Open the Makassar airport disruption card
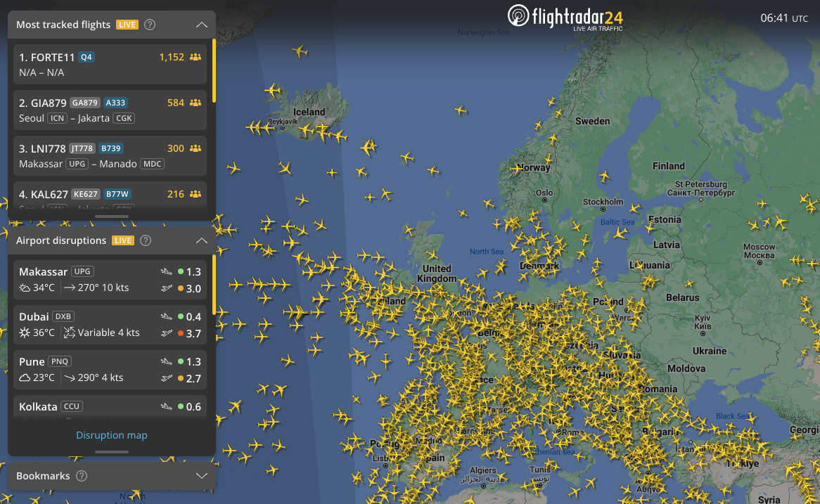 coord(110,280)
